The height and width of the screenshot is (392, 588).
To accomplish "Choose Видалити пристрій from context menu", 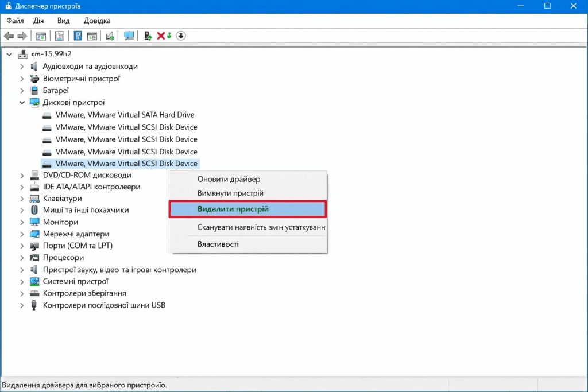I will (233, 209).
